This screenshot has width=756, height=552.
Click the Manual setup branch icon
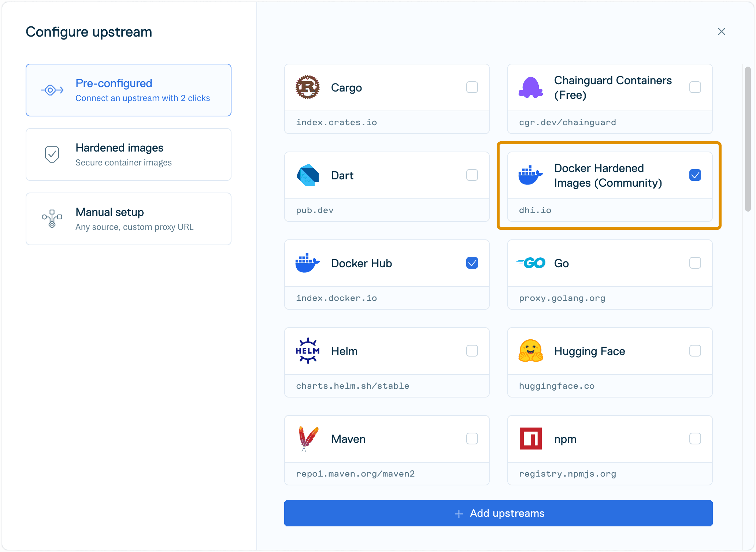point(52,219)
